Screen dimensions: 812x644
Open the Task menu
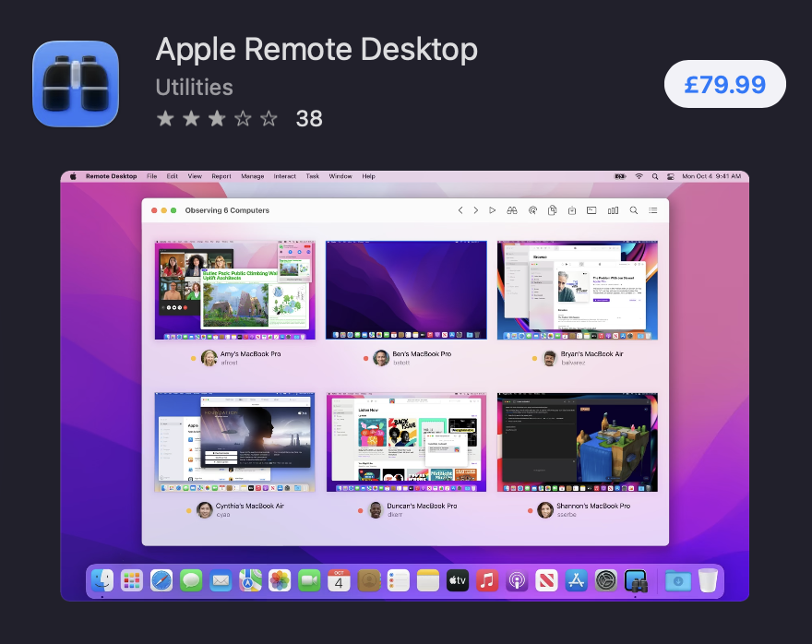(312, 176)
